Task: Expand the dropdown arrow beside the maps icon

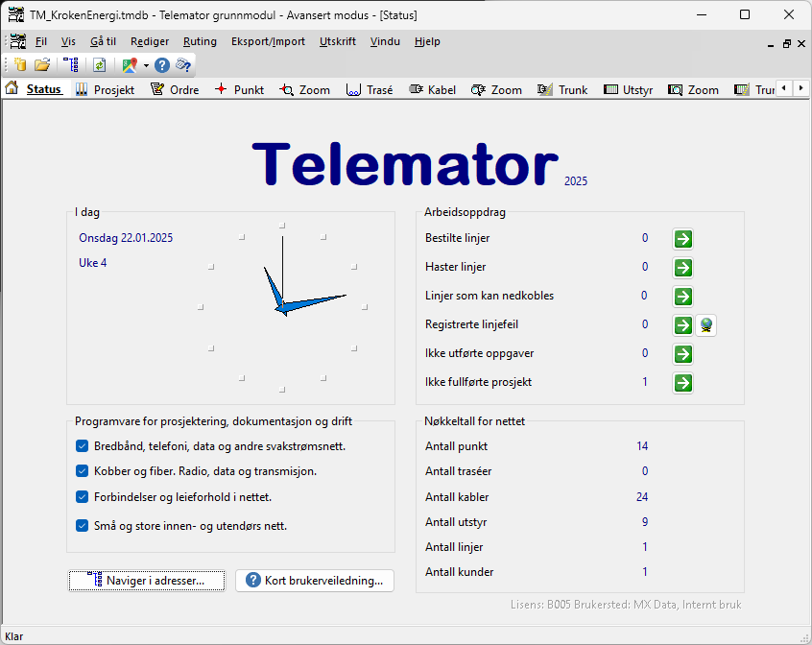Action: 146,65
